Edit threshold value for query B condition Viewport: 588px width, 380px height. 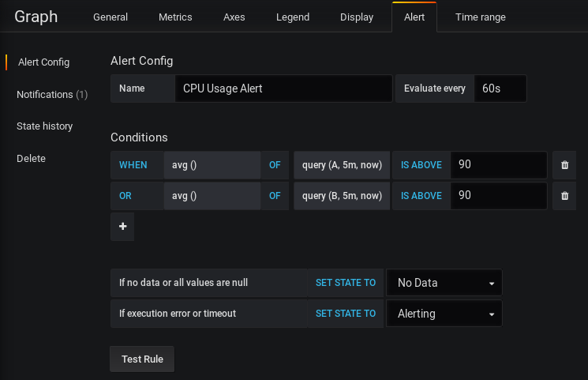[499, 196]
